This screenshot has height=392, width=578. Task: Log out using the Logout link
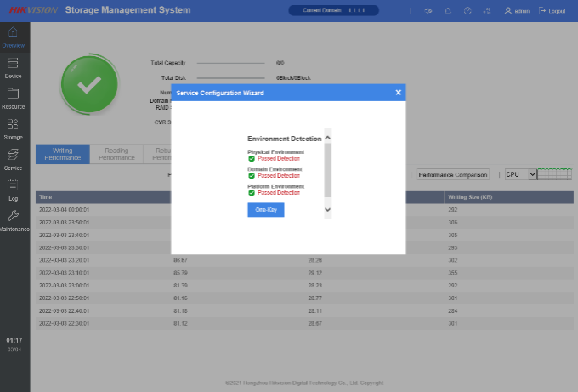[553, 11]
